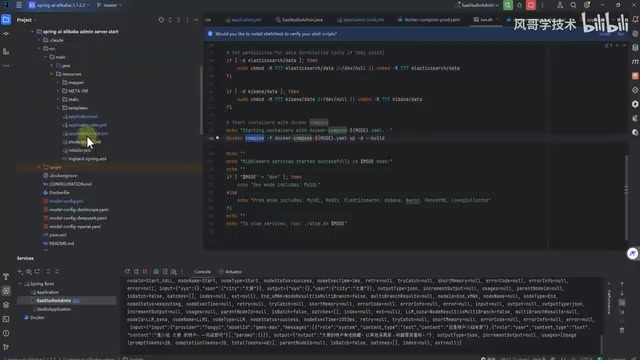This screenshot has height=360, width=640.
Task: Collapse the src folder
Action: (x=39, y=49)
